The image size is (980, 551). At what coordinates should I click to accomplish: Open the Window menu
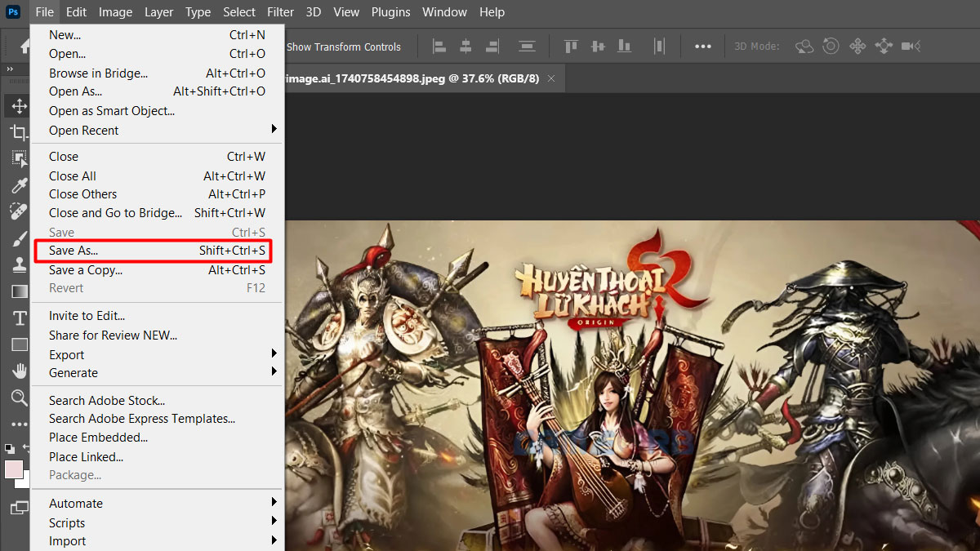445,12
